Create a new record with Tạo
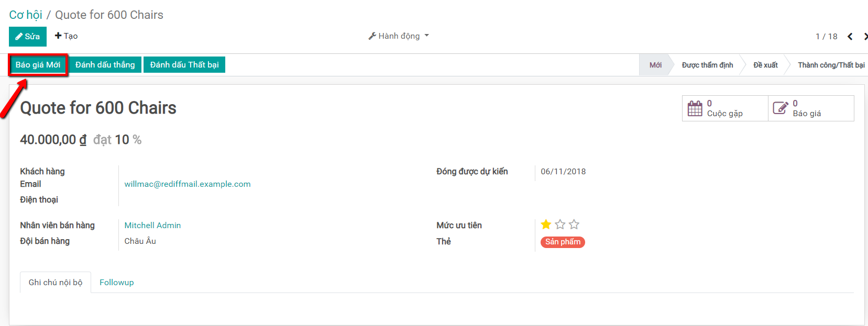This screenshot has width=868, height=326. click(x=67, y=36)
